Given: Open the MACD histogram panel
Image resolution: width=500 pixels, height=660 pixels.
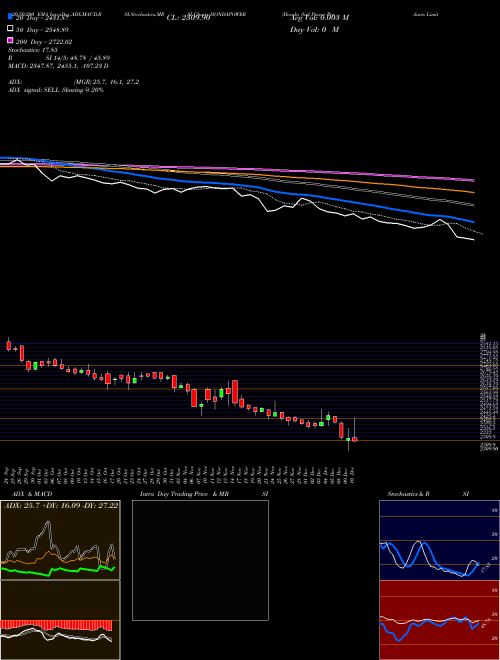Looking at the screenshot, I should pyautogui.click(x=60, y=620).
